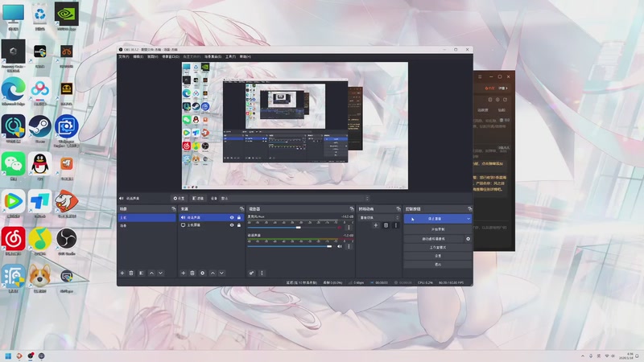Add a transition with Scene Transitions plus icon

point(375,225)
